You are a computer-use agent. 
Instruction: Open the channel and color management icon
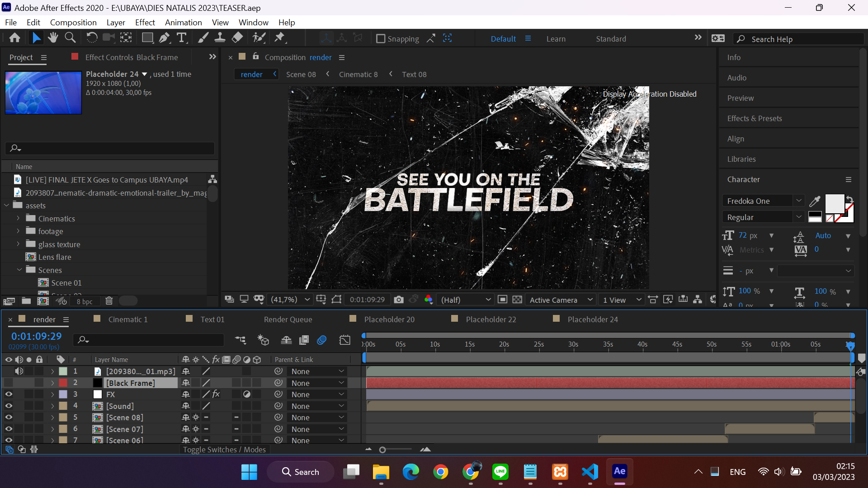click(428, 300)
